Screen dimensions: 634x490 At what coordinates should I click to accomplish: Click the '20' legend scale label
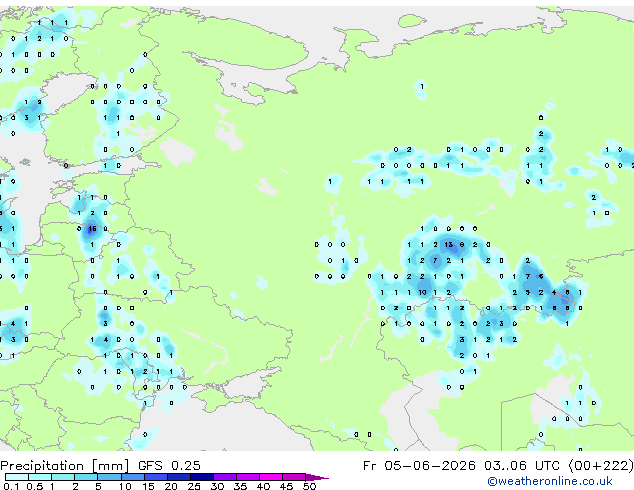[171, 486]
